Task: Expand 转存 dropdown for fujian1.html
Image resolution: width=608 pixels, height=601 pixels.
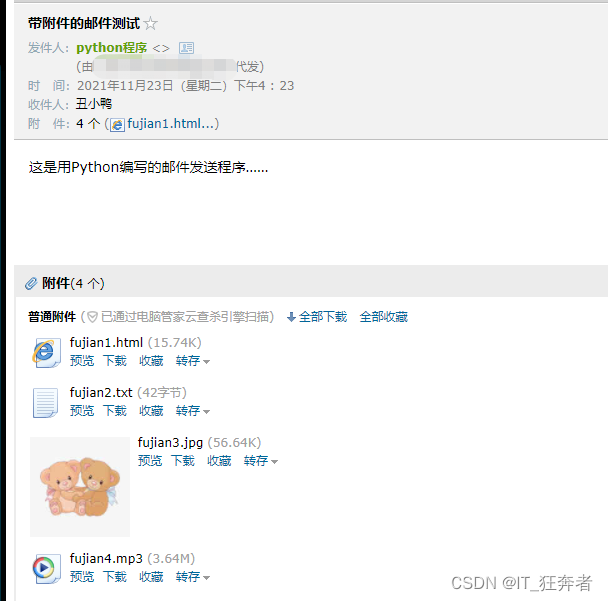Action: tap(193, 361)
